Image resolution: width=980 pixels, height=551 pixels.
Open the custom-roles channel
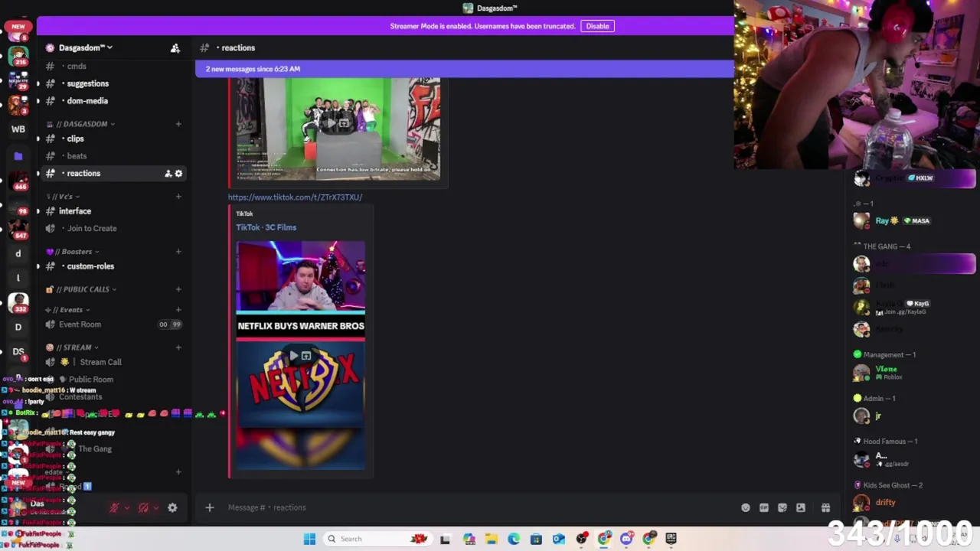pyautogui.click(x=113, y=266)
